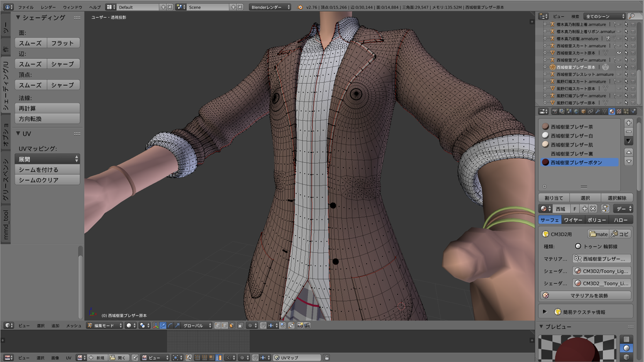Collapse the シェーディング panel
Viewport: 644px width, 362px height.
point(18,18)
